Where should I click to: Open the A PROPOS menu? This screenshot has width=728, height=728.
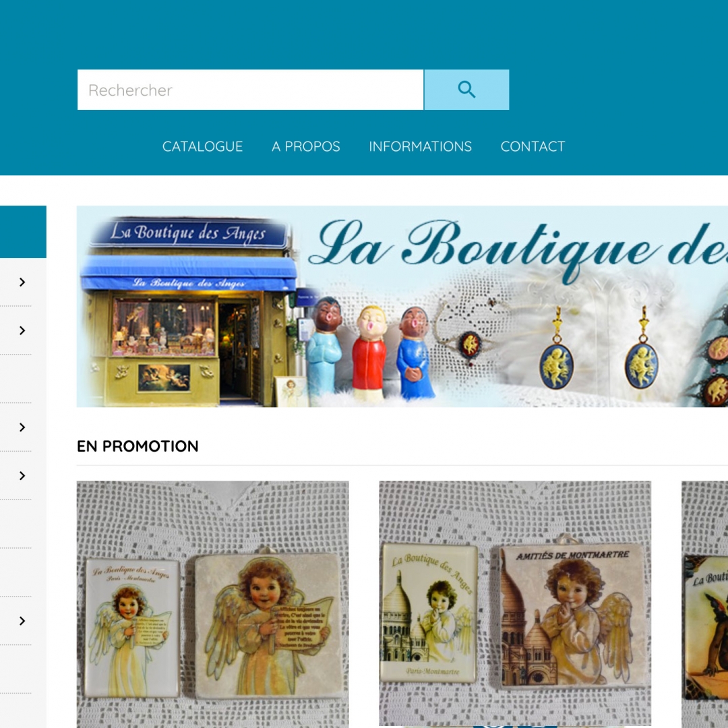305,146
